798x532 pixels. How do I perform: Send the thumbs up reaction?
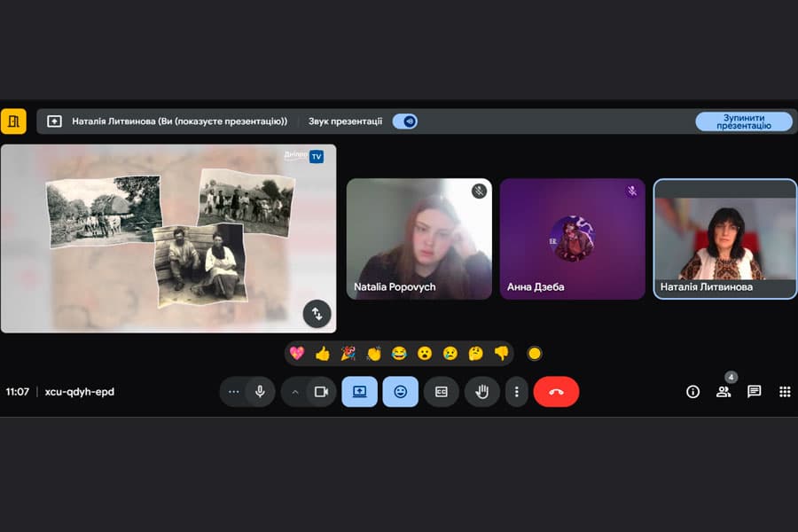(323, 353)
